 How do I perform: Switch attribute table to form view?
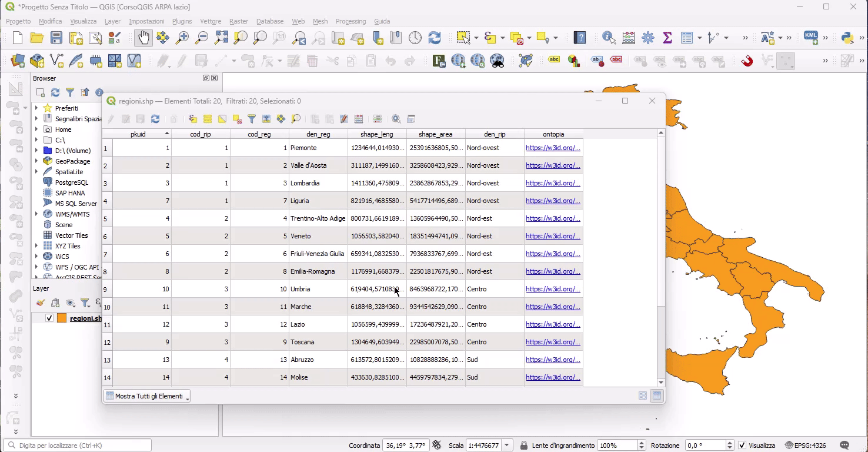(643, 396)
